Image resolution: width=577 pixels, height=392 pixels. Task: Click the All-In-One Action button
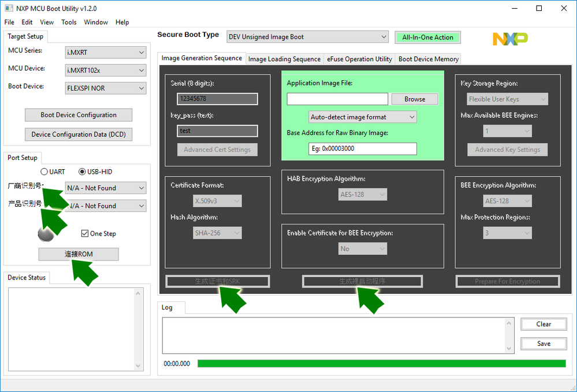pos(427,37)
